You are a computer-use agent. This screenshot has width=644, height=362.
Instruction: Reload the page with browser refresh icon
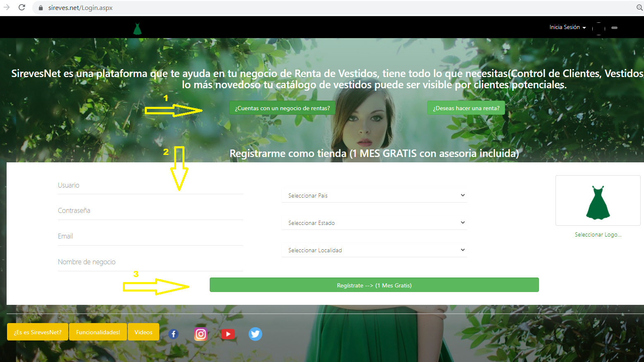click(x=22, y=7)
